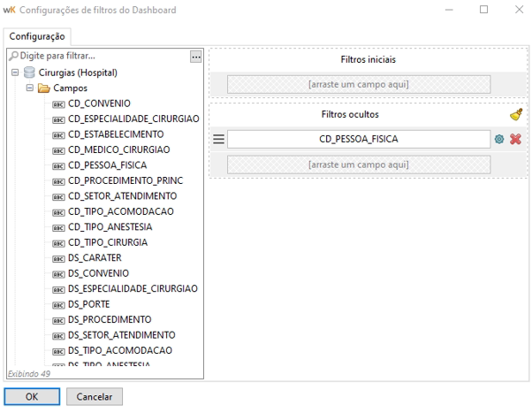Click the empty drop area under Filtros ocultos
Image resolution: width=532 pixels, height=413 pixels.
click(359, 164)
